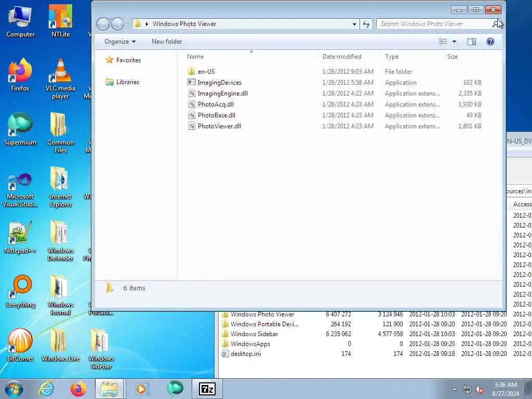
Task: Open Internet Explorer from the taskbar
Action: pyautogui.click(x=46, y=389)
